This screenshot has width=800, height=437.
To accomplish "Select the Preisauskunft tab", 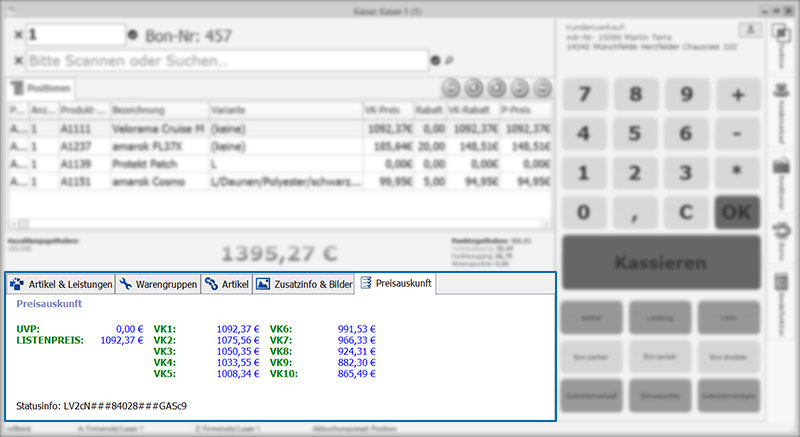I will click(396, 284).
